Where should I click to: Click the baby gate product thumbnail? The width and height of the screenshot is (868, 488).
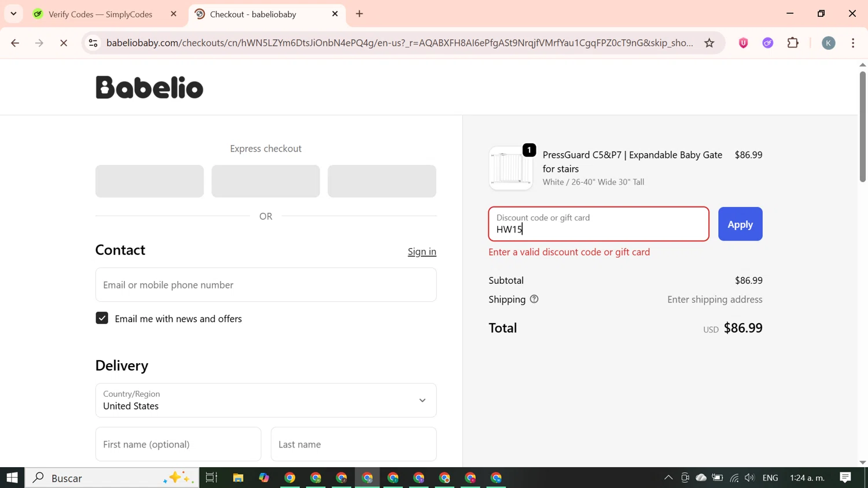pos(510,168)
